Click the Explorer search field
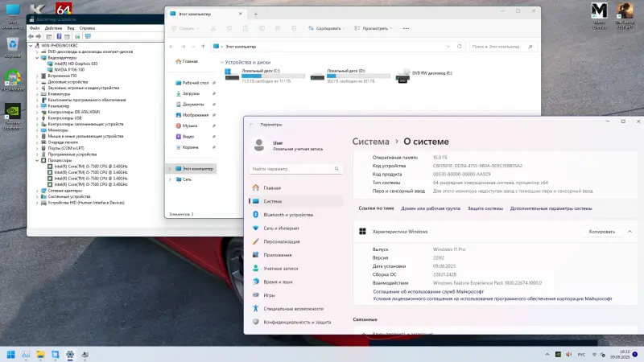 [x=502, y=47]
